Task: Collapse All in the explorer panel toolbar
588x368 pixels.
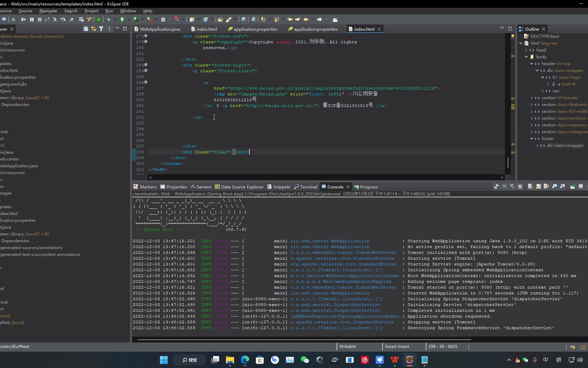Action: coord(86,29)
